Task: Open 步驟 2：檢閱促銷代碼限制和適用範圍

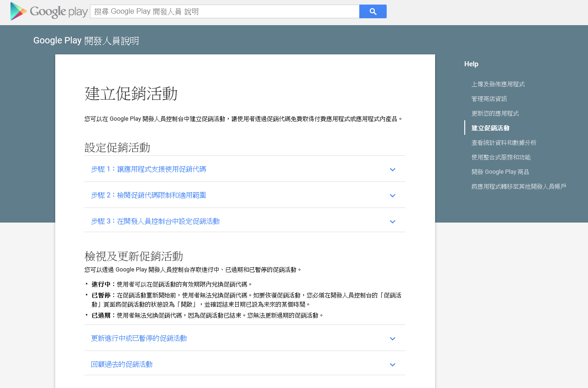Action: [x=148, y=195]
